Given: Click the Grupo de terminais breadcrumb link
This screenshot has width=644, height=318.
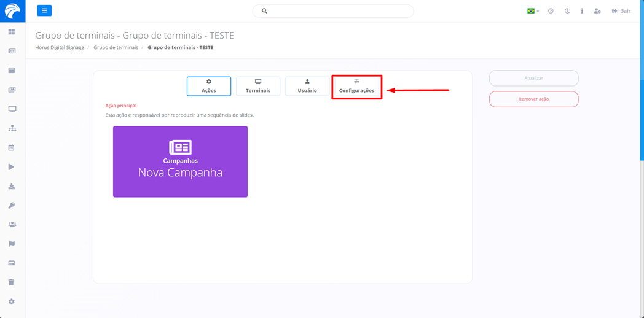Looking at the screenshot, I should (116, 47).
